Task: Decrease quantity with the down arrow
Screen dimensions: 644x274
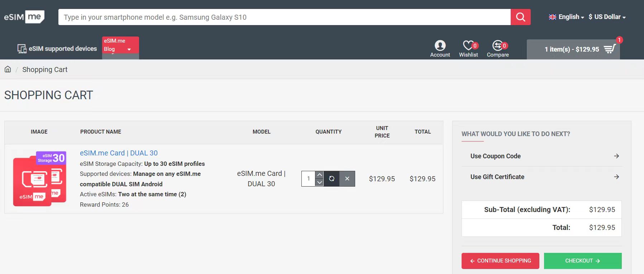Action: coord(319,183)
